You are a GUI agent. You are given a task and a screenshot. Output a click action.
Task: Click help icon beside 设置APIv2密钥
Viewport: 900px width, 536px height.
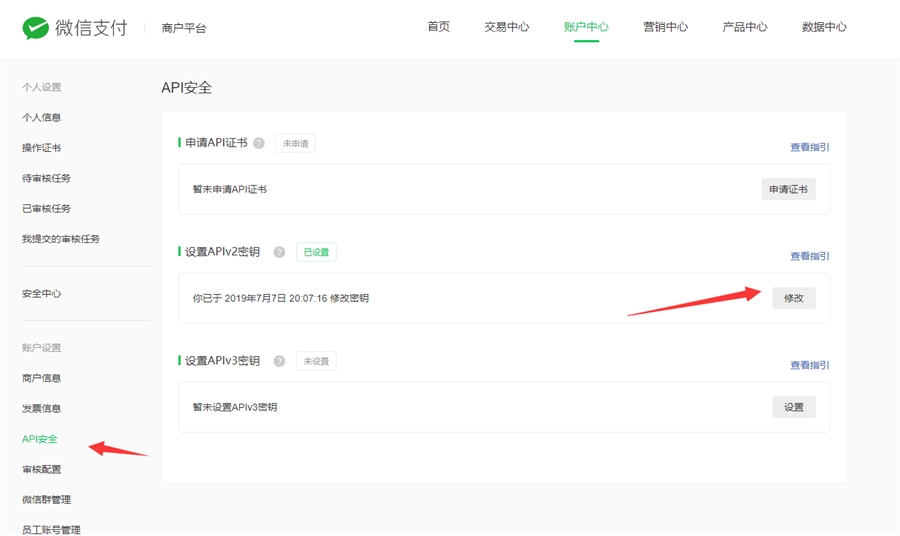point(279,252)
